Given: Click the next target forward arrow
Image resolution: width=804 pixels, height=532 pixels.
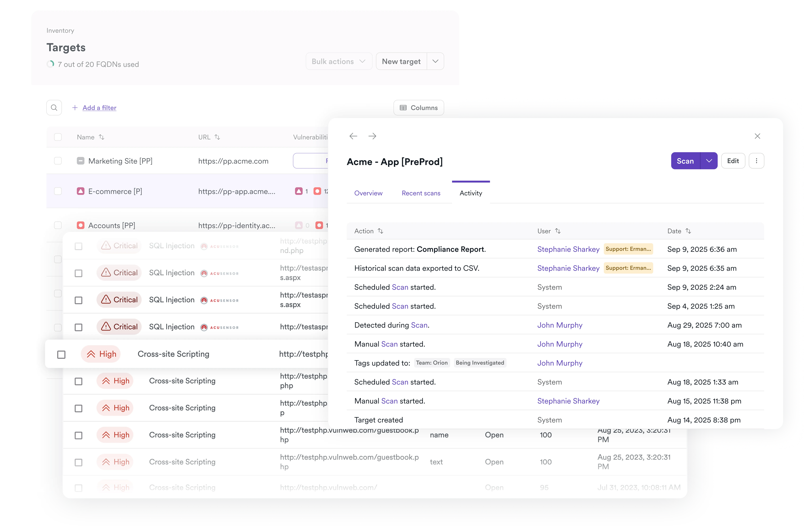Looking at the screenshot, I should pos(372,136).
